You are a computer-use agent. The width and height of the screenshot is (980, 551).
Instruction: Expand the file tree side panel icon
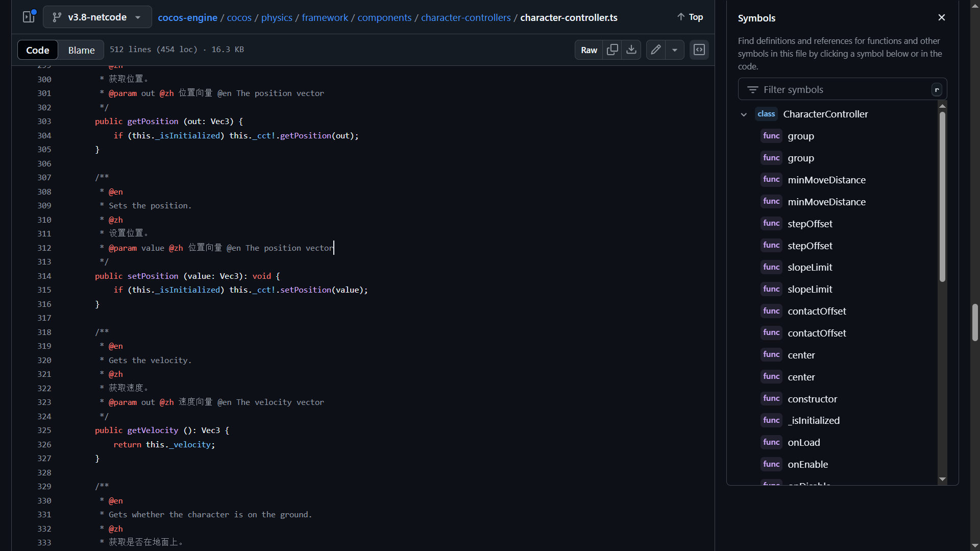click(x=29, y=17)
